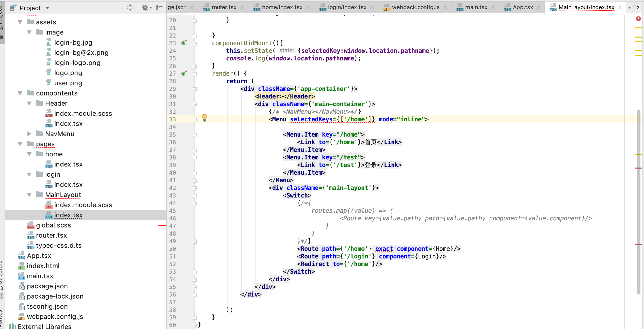
Task: Click the editor vertical scrollbar
Action: pyautogui.click(x=639, y=202)
